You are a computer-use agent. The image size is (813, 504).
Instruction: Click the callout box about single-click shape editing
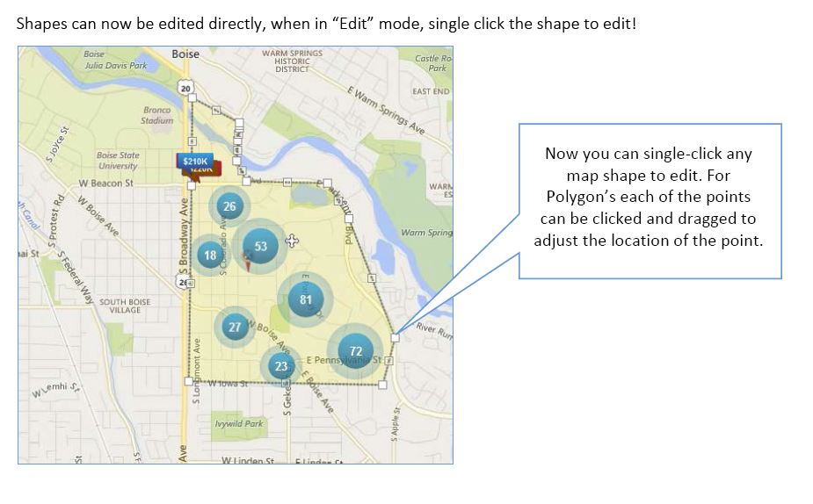click(650, 201)
